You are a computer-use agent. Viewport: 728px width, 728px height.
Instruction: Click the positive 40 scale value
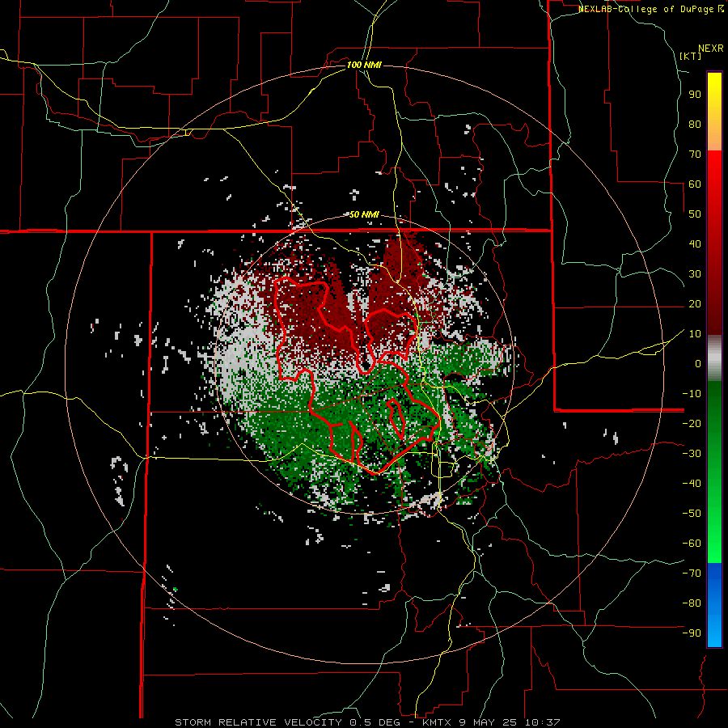pos(695,243)
